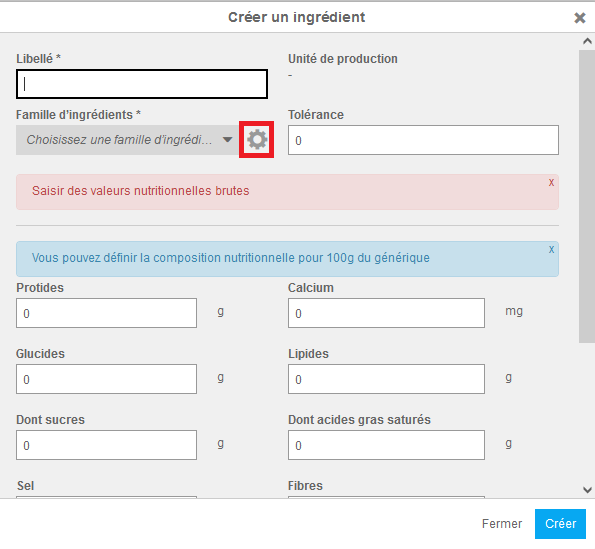This screenshot has height=549, width=595.
Task: Click the Créer button
Action: coord(560,524)
